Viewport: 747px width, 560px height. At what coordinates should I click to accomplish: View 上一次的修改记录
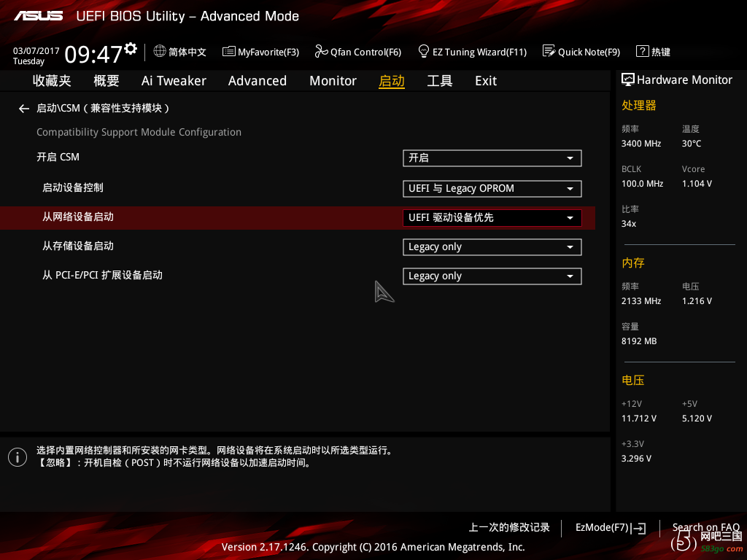[x=509, y=528]
